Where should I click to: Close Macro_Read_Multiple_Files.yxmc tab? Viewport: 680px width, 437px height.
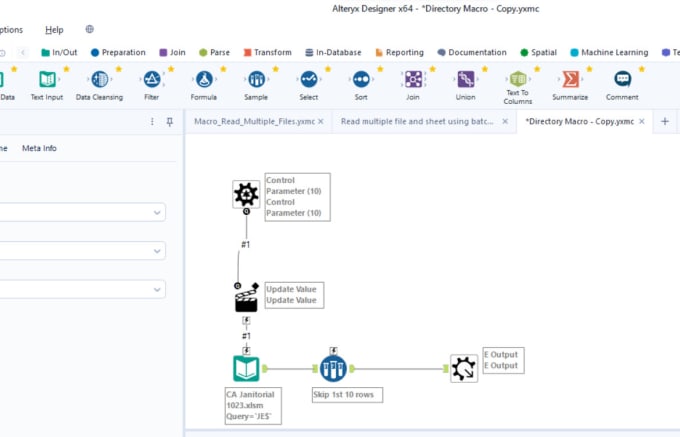(x=321, y=122)
